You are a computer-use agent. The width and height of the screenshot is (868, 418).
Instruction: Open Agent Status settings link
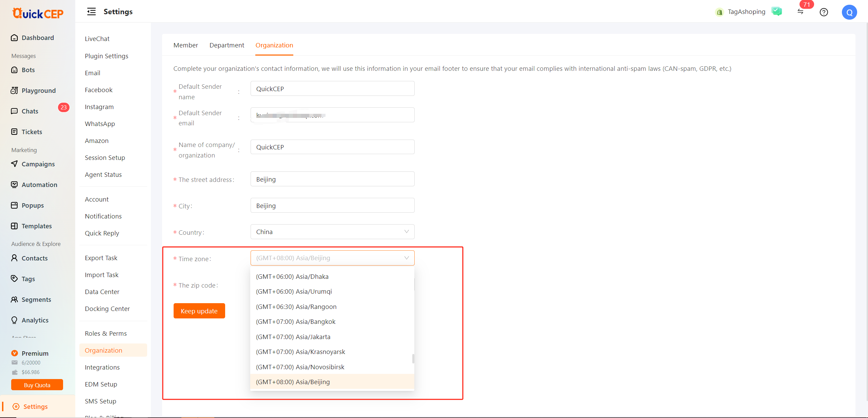[x=103, y=174]
